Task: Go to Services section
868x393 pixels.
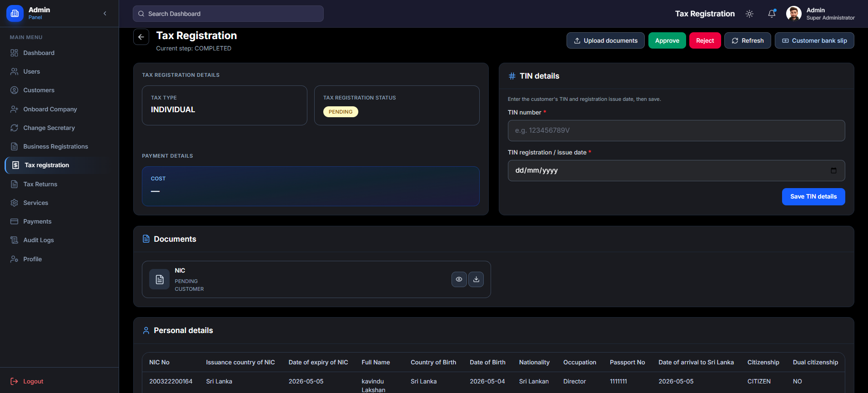Action: pyautogui.click(x=59, y=203)
